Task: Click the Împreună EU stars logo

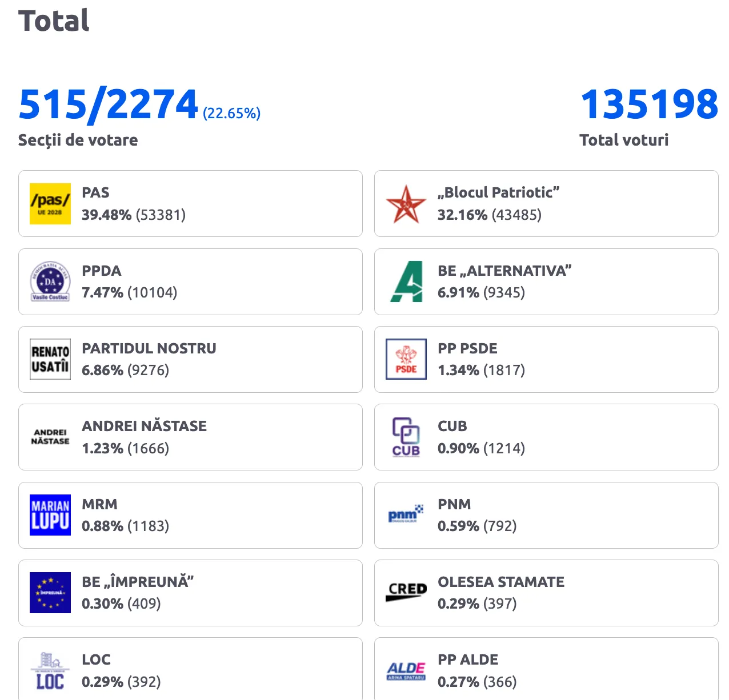Action: (x=50, y=593)
